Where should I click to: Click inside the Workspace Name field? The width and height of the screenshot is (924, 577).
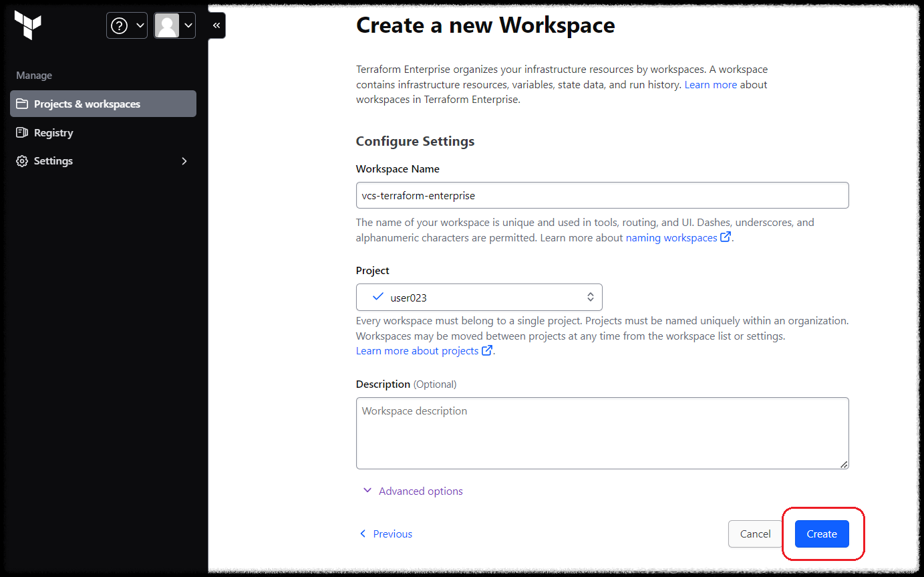point(602,195)
